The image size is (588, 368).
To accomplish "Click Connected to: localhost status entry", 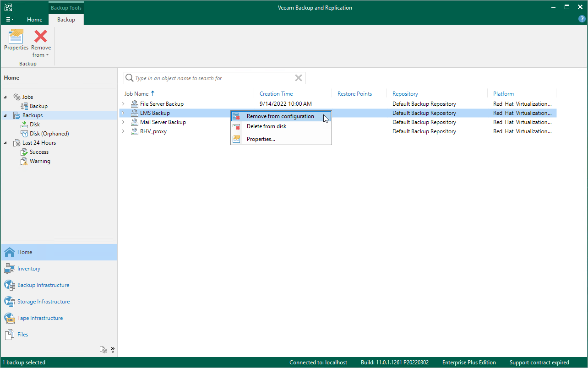I will pos(318,363).
